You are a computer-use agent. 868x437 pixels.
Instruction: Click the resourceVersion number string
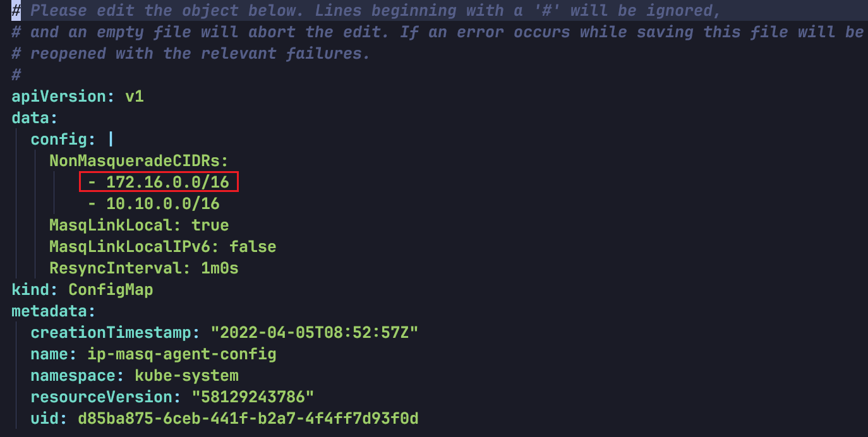(253, 397)
